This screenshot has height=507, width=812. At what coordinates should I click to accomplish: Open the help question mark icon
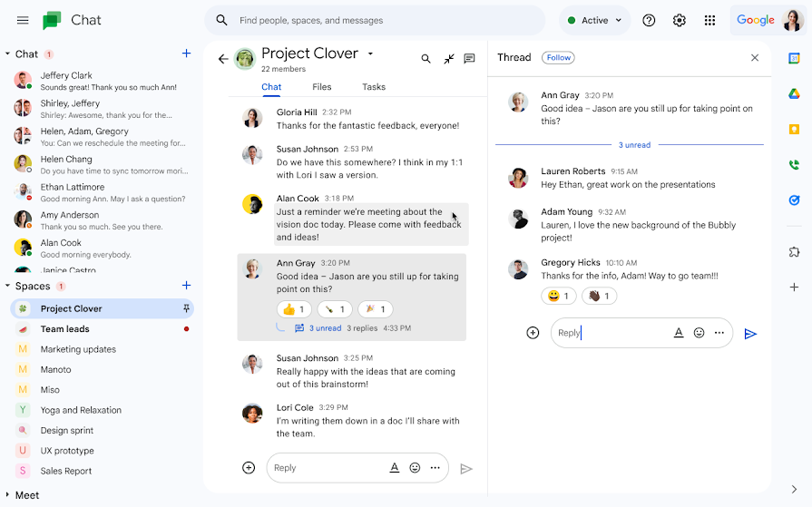click(649, 20)
